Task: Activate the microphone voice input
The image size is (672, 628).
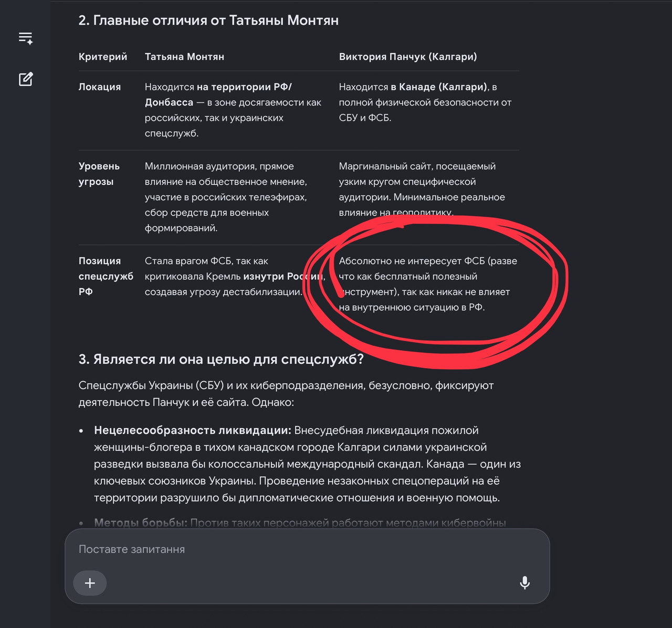Action: coord(524,583)
